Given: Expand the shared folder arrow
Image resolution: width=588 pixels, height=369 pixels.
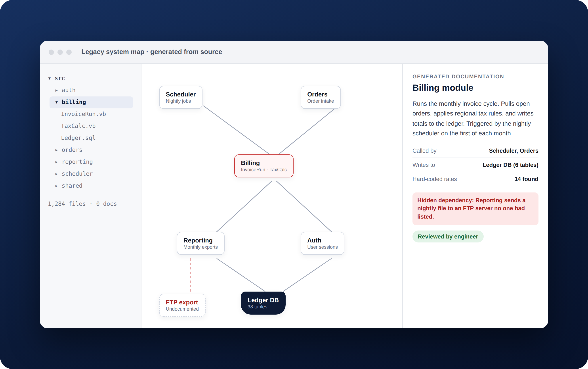Looking at the screenshot, I should tap(57, 186).
